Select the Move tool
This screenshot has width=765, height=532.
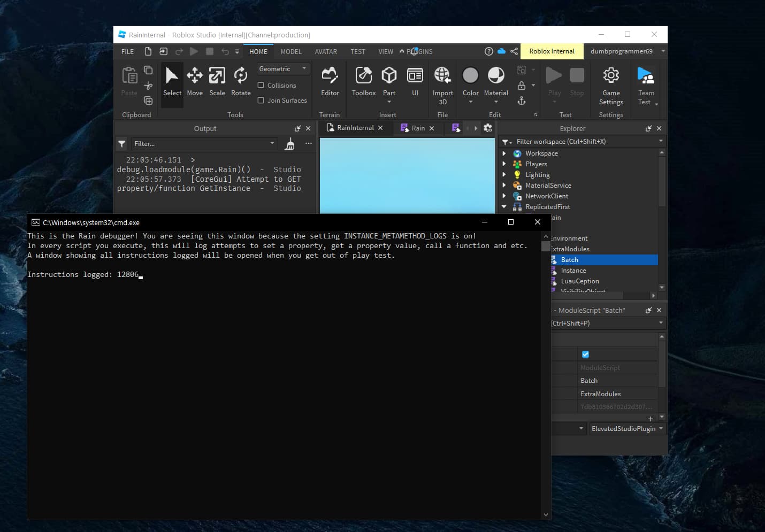click(195, 83)
